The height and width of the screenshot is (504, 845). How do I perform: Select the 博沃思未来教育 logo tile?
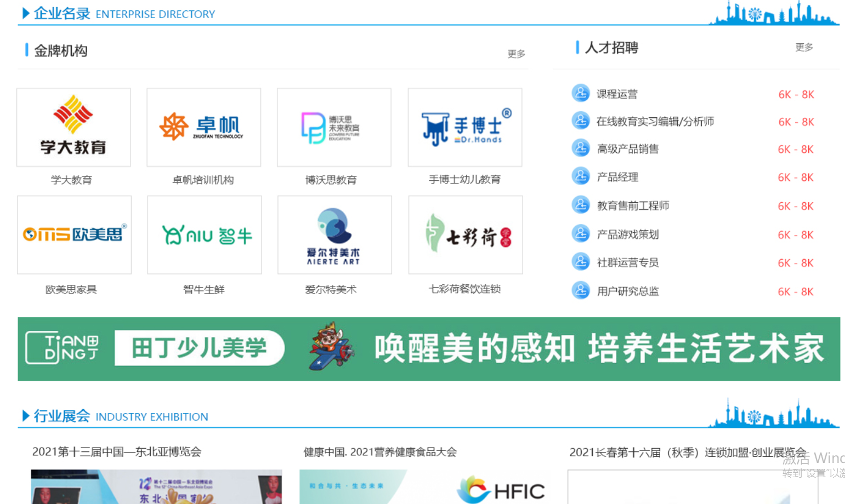coord(334,127)
